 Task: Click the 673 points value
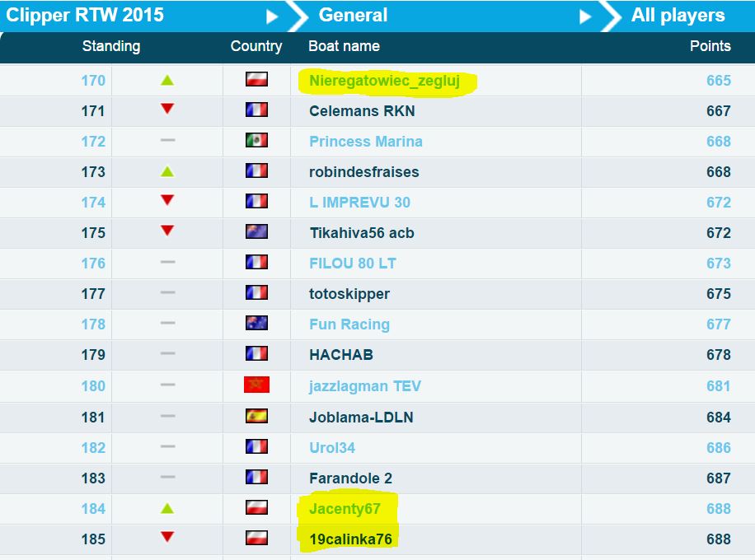click(719, 264)
